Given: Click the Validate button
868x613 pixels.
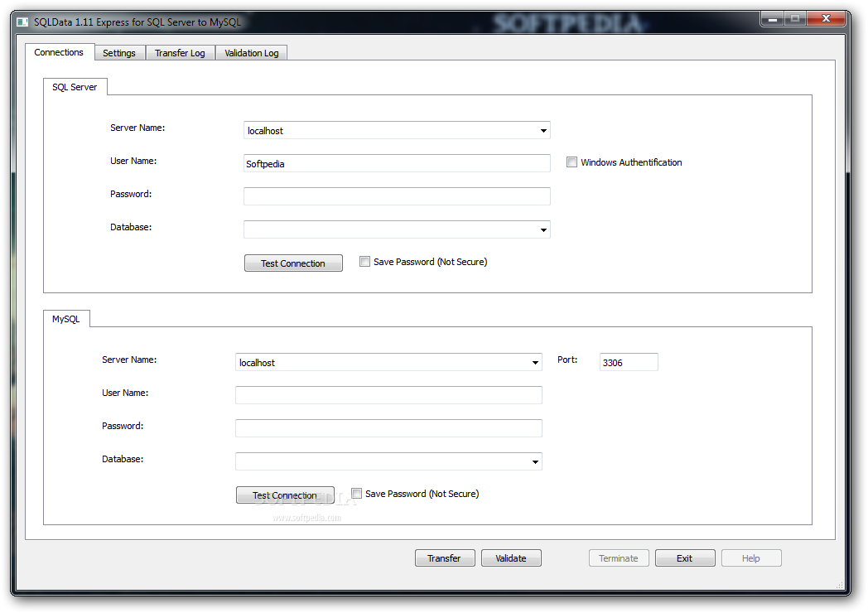Looking at the screenshot, I should (511, 558).
